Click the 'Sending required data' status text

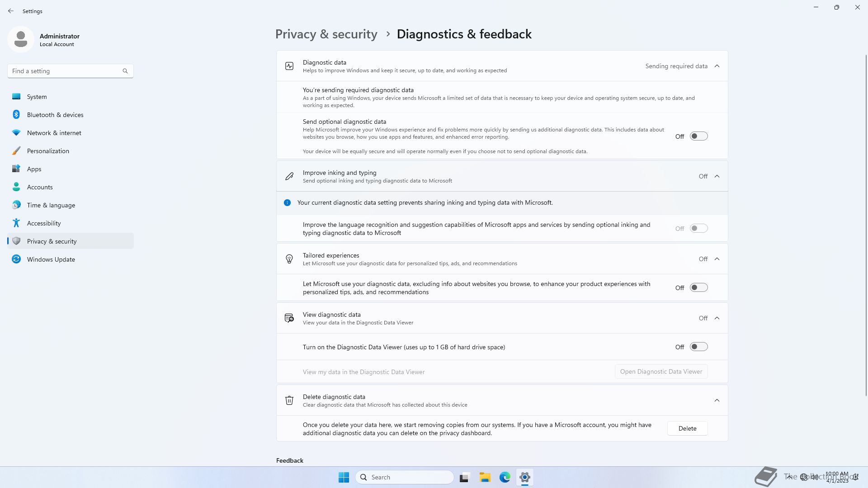coord(676,66)
